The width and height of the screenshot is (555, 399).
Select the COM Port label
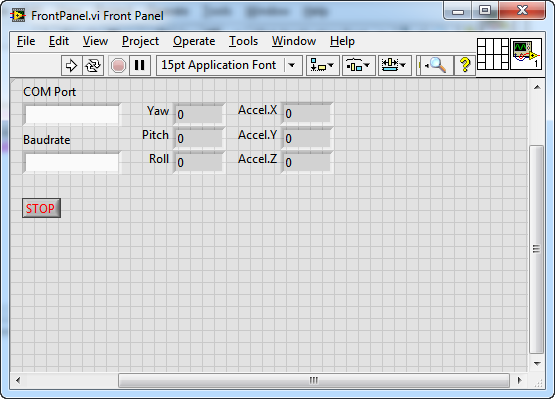(50, 92)
